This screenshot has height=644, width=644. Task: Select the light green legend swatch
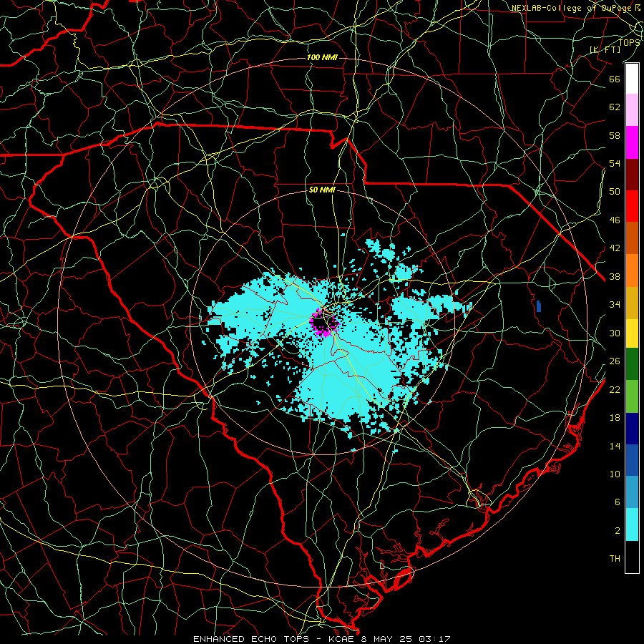[x=632, y=396]
